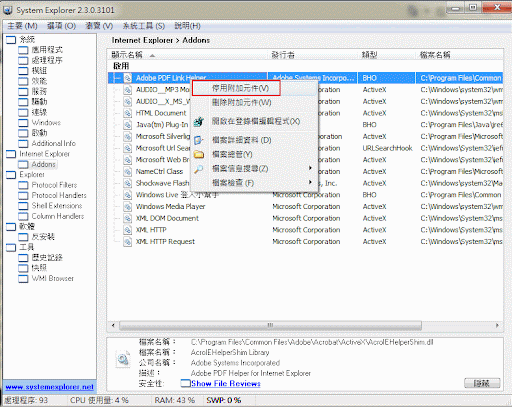Select the 驅動 tree item
Image resolution: width=512 pixels, height=407 pixels.
coord(39,102)
